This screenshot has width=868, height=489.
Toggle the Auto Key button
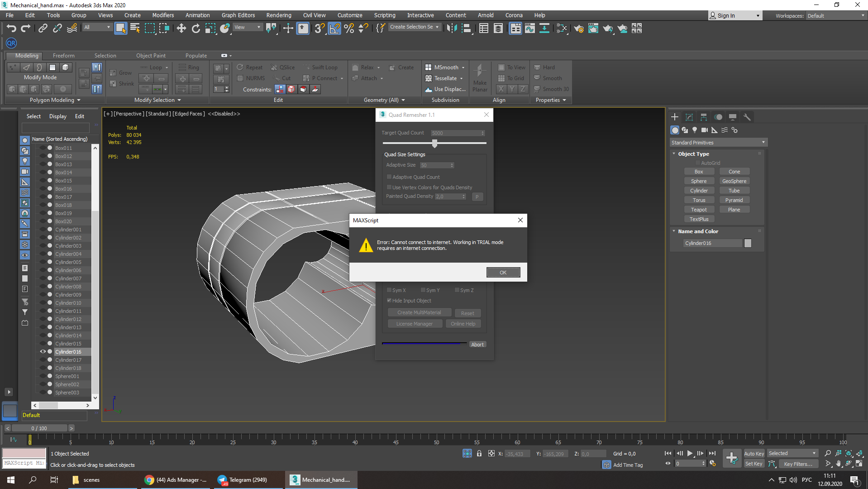tap(754, 454)
